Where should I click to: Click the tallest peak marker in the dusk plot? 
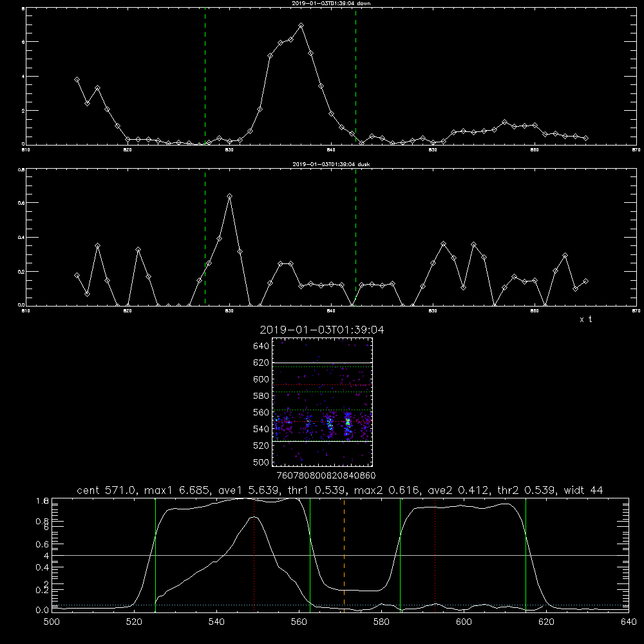click(230, 196)
